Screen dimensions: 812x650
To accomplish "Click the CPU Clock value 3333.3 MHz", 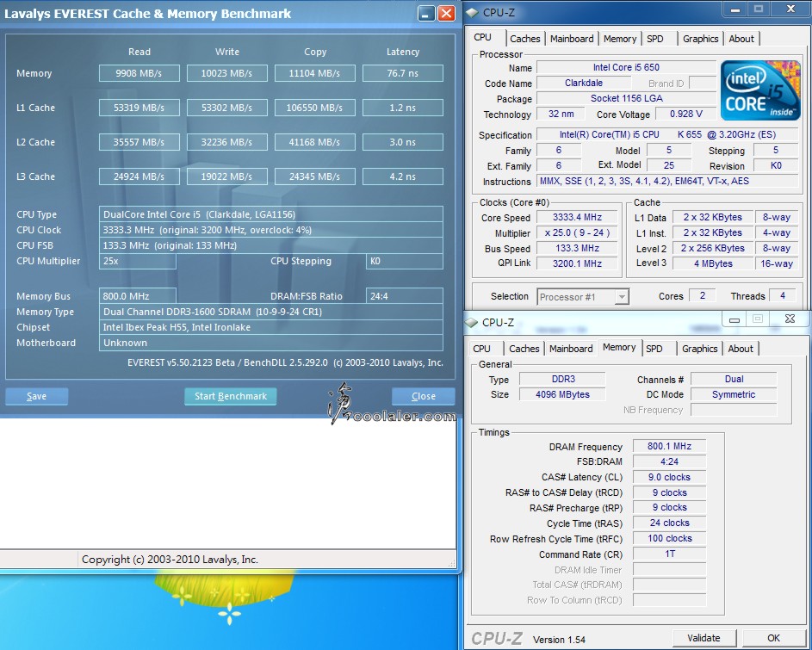I will tap(271, 230).
